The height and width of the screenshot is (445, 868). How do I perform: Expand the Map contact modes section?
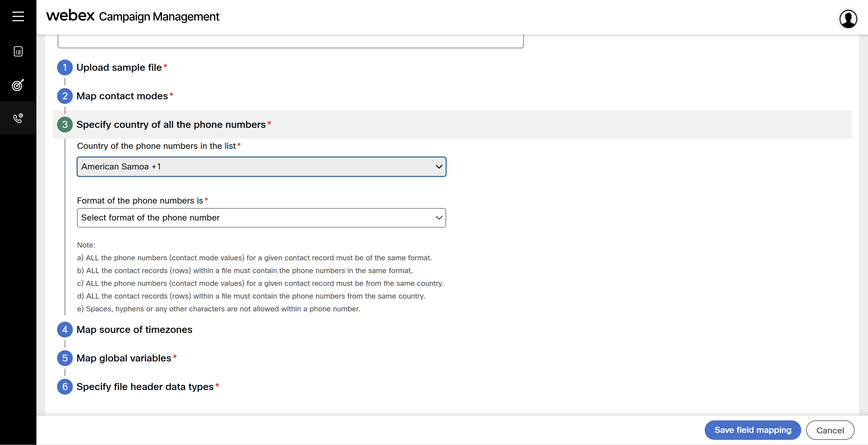point(122,96)
